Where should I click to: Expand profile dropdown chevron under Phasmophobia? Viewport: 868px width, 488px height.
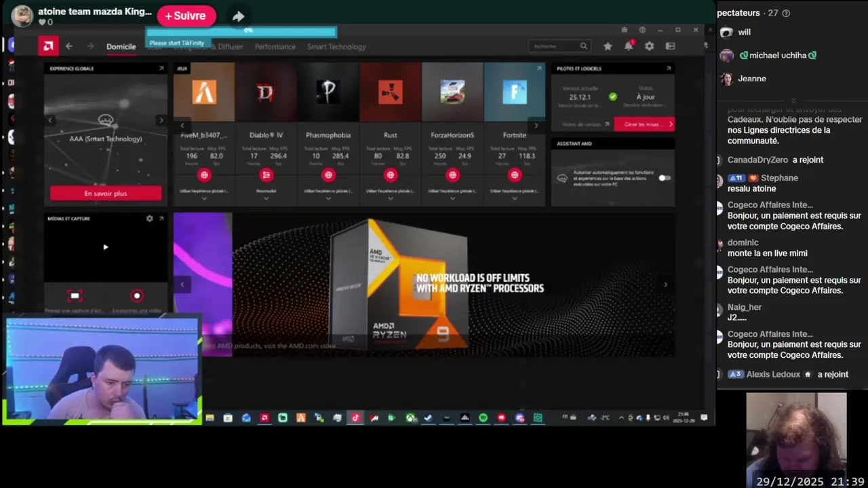point(328,199)
